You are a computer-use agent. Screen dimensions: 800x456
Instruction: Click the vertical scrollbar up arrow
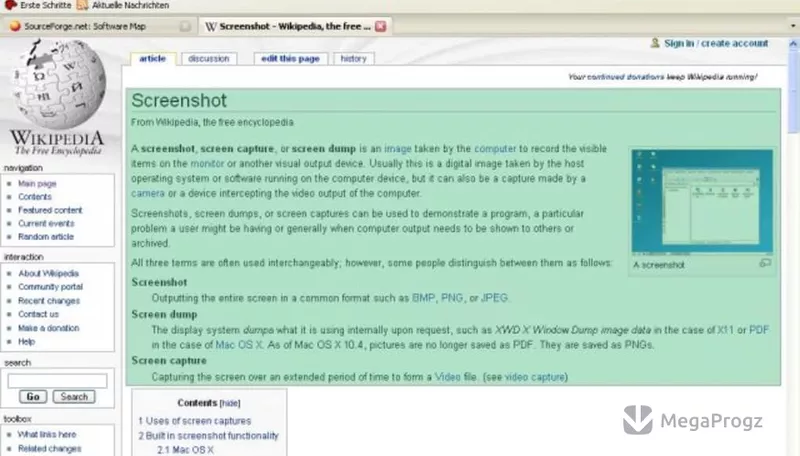[x=793, y=44]
